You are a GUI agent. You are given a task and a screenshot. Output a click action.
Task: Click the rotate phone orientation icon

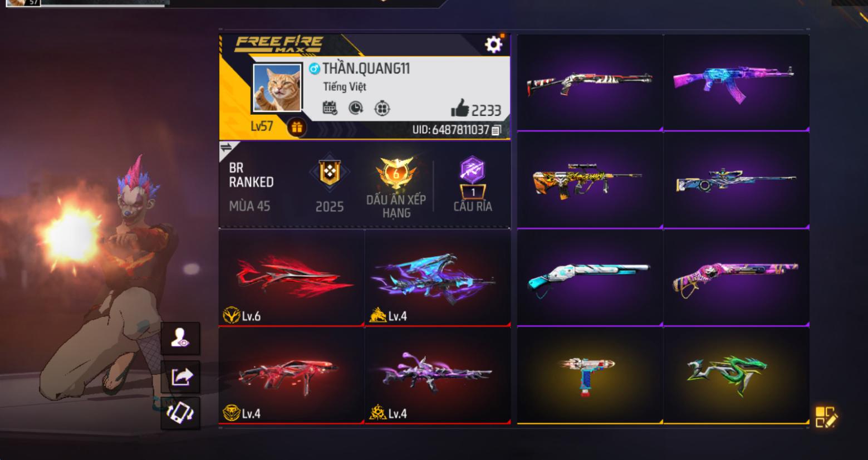180,413
